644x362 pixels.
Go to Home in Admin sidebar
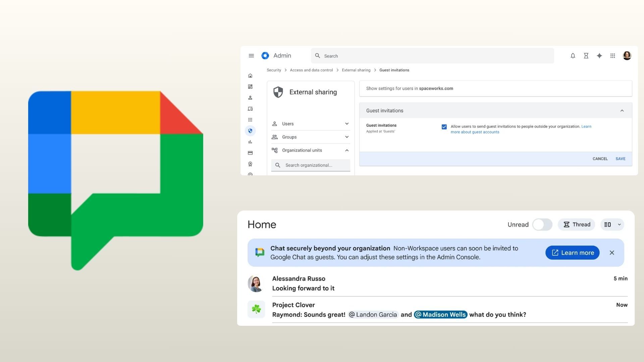250,76
